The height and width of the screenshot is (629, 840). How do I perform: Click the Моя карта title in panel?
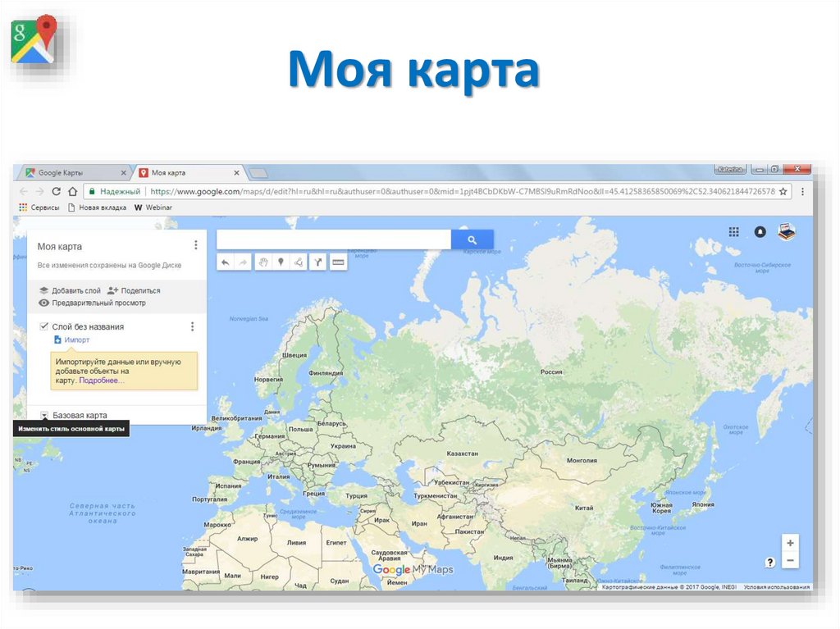[x=59, y=247]
